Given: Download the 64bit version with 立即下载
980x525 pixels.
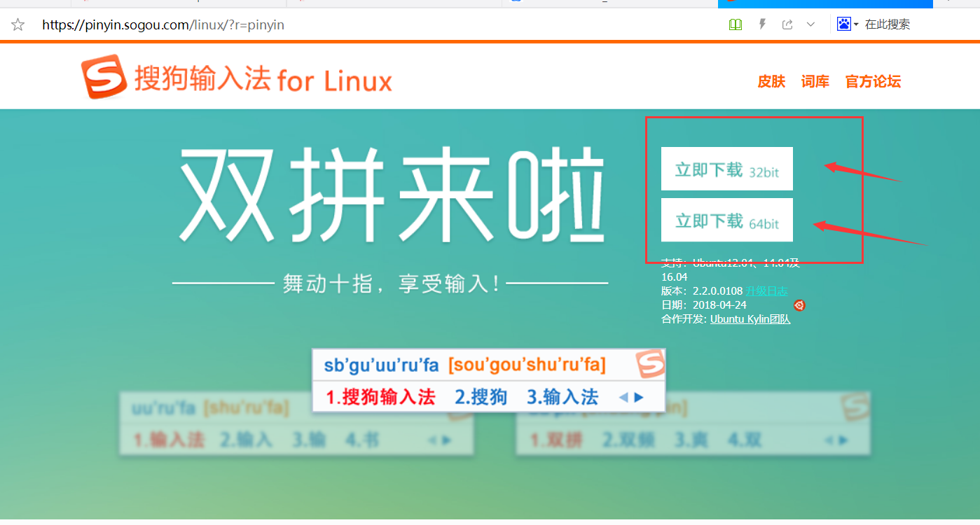Looking at the screenshot, I should pos(727,220).
